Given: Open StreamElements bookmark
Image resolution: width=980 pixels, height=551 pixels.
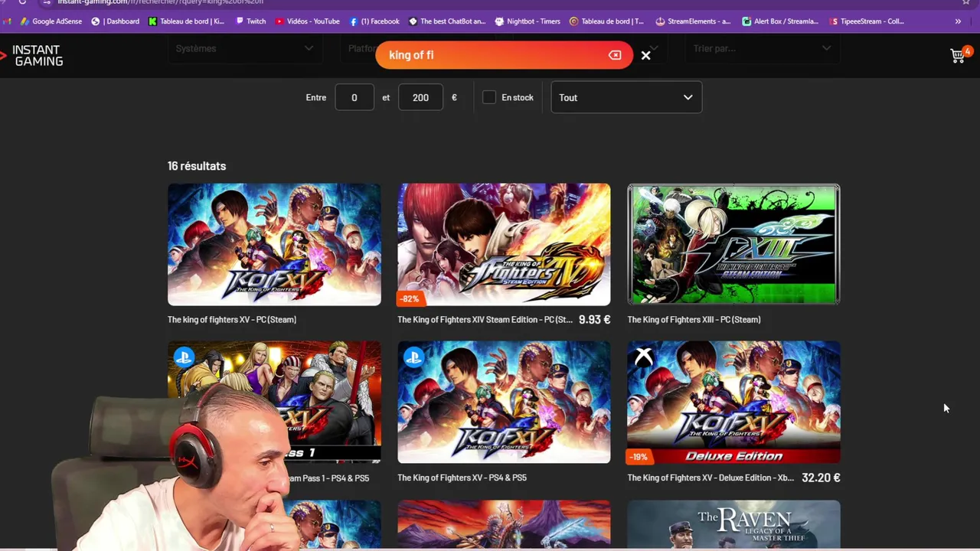Looking at the screenshot, I should [x=693, y=21].
